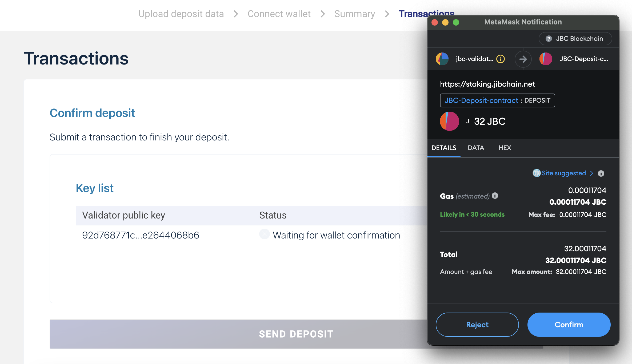Select the DETAILS tab
632x364 pixels.
(444, 148)
